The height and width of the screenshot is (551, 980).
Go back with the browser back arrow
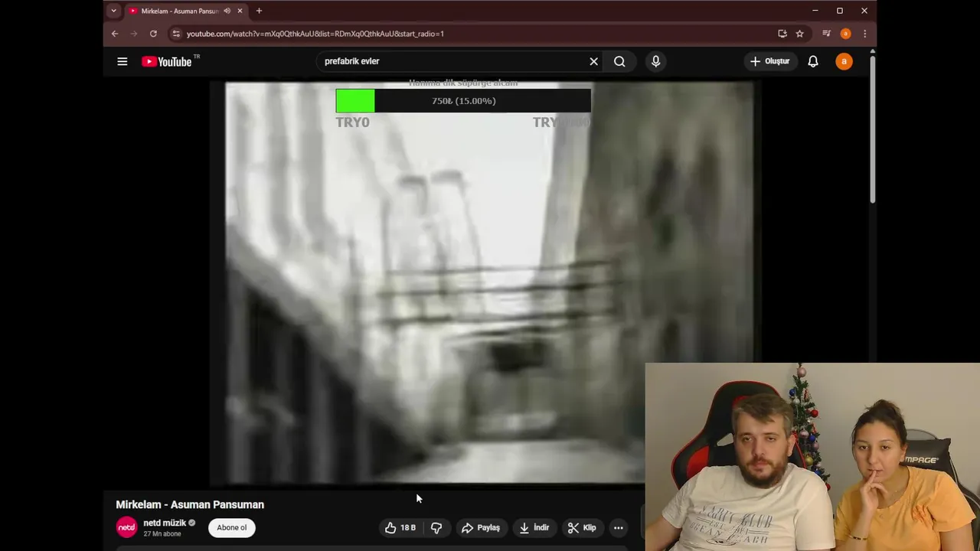tap(115, 34)
